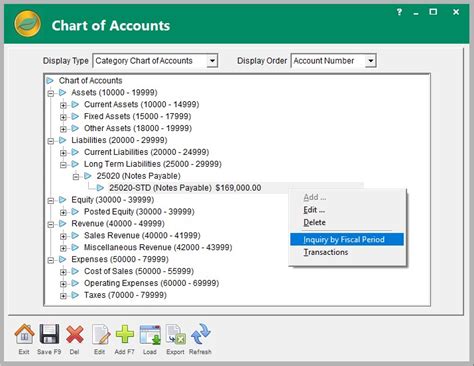
Task: Expand the Current Assets node
Action: (63, 105)
